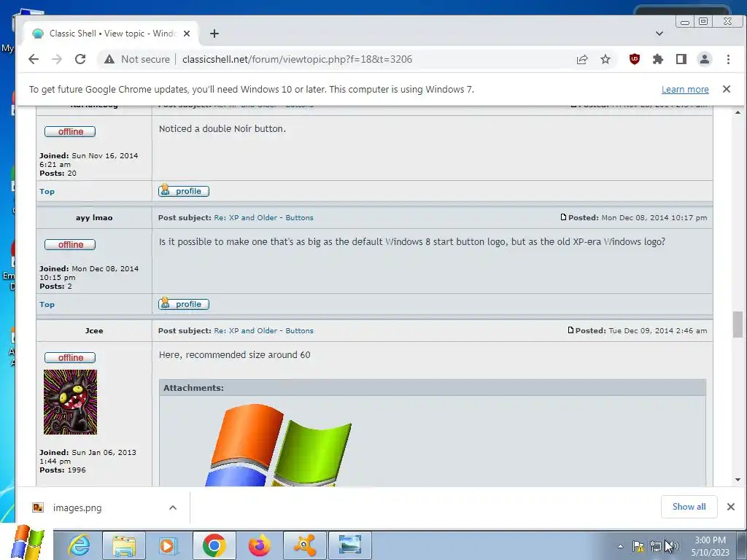Image resolution: width=747 pixels, height=560 pixels.
Task: Click Jcee's offline status badge
Action: tap(70, 357)
